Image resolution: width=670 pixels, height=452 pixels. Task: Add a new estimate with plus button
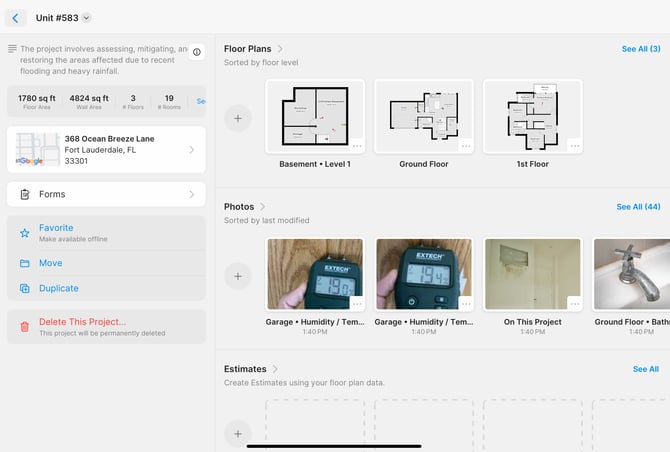[237, 433]
